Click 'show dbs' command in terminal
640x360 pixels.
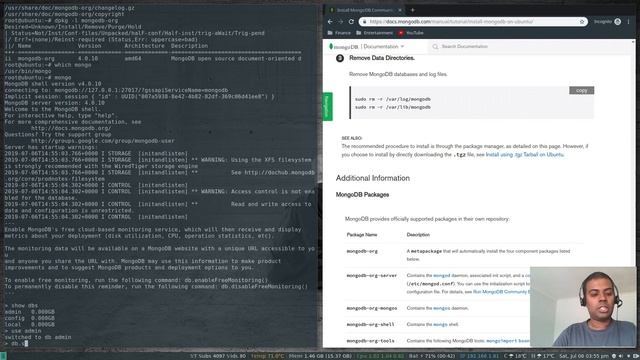(24, 305)
